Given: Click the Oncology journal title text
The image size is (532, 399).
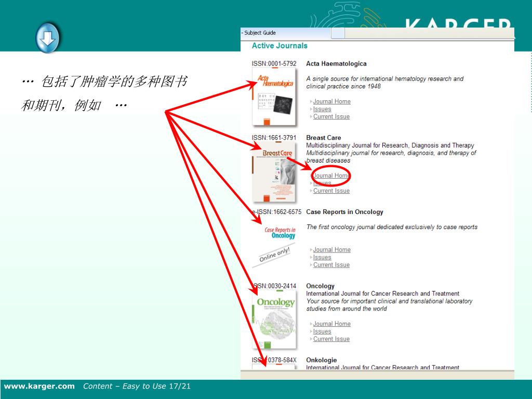Looking at the screenshot, I should coord(320,286).
